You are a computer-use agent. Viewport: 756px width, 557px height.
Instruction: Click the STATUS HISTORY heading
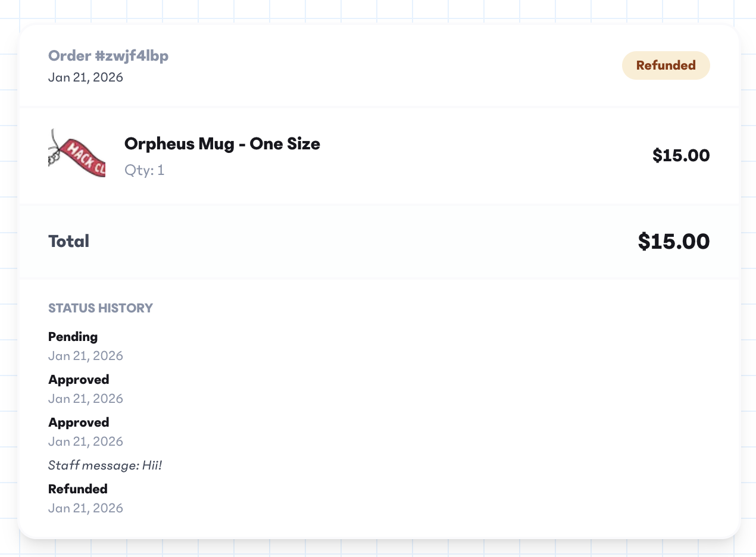[x=101, y=308]
